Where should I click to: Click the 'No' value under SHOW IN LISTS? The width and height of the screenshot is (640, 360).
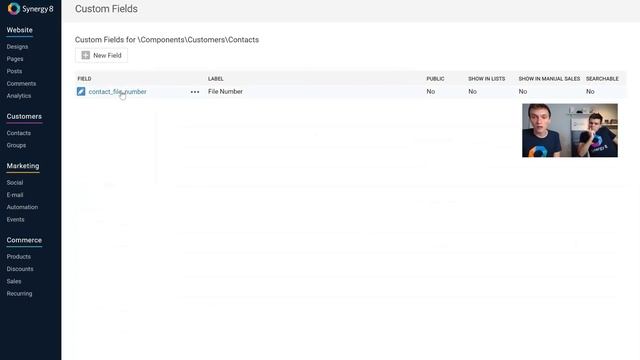pyautogui.click(x=472, y=91)
